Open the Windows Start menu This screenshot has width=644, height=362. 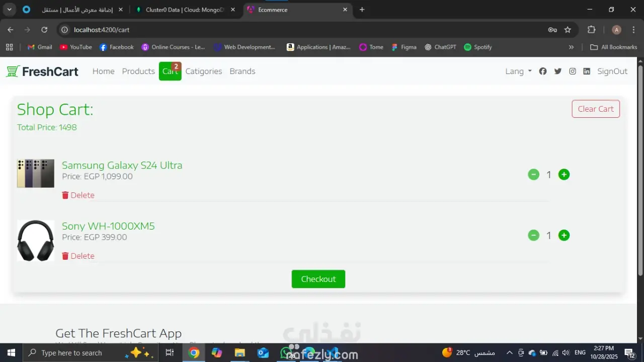click(x=11, y=353)
